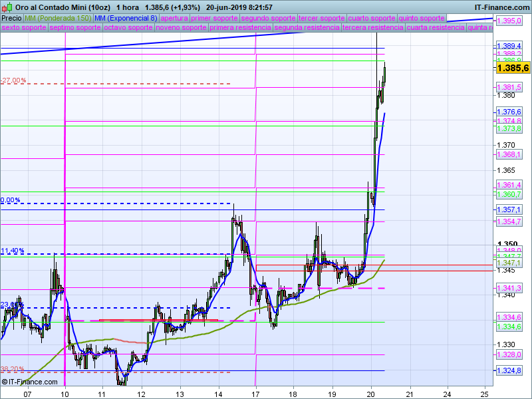Select the cuarta resistencia legend label
The height and width of the screenshot is (399, 532).
[x=436, y=27]
